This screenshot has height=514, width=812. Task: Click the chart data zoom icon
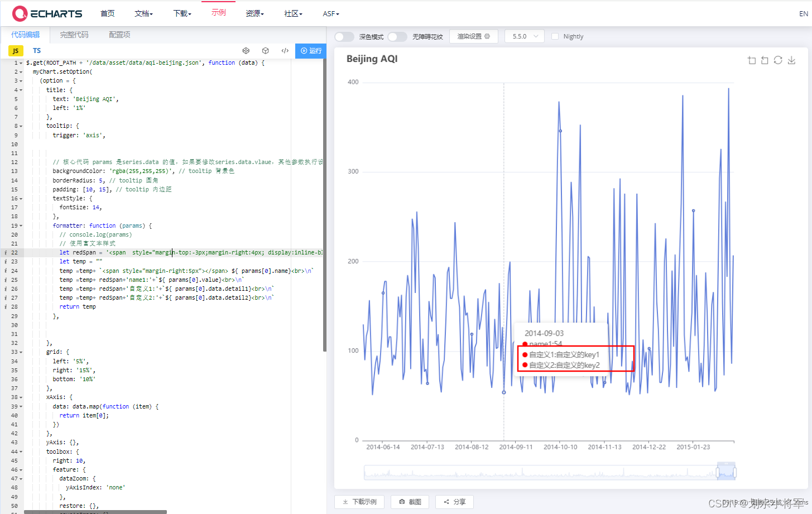click(752, 60)
